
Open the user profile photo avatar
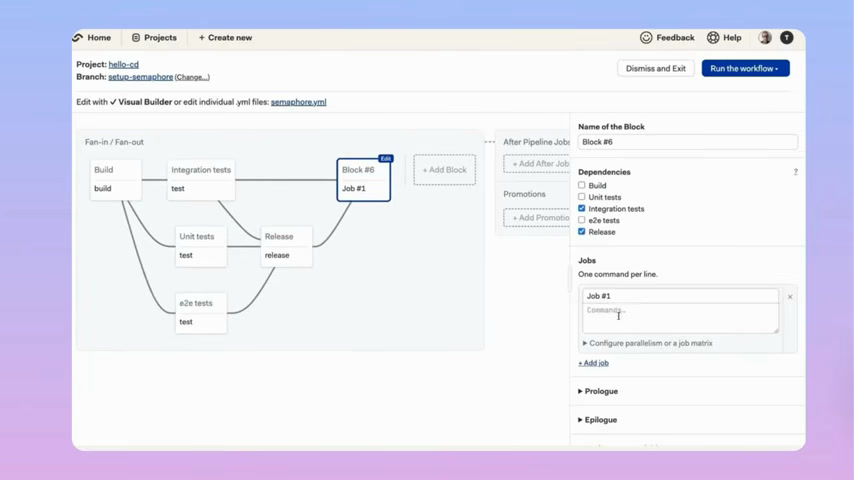pos(765,38)
